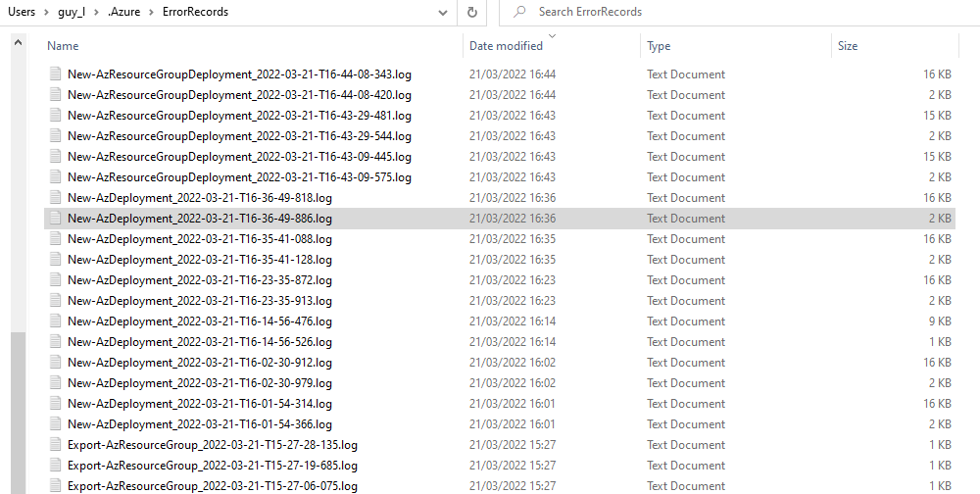Click file icon of New-AzDeployment T16-23-35-872.log

[x=56, y=280]
